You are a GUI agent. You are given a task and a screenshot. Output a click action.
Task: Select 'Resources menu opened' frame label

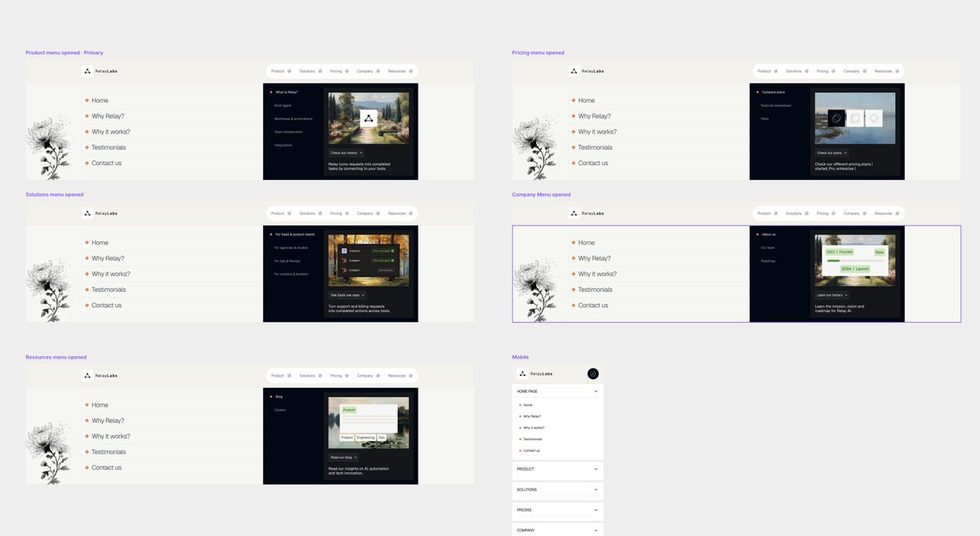(56, 357)
